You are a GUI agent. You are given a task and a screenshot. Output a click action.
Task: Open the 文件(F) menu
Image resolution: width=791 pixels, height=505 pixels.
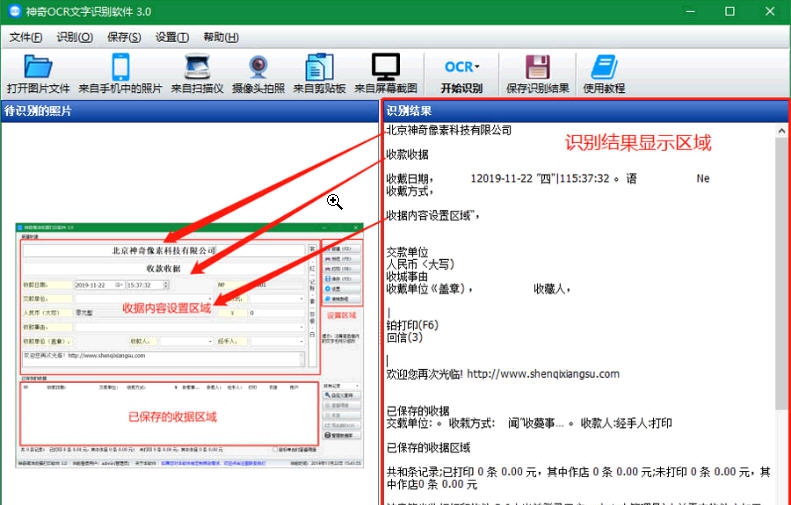26,37
